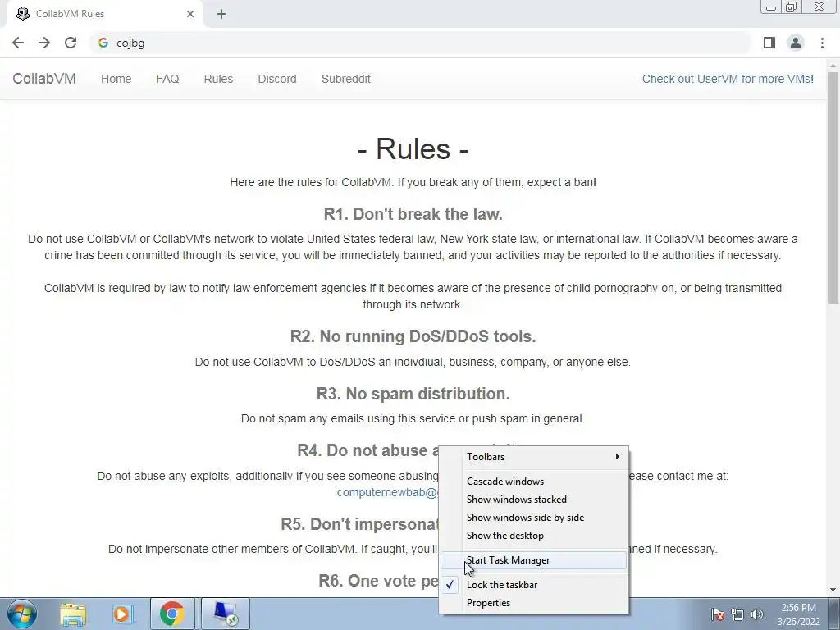Open the volume speaker tray icon
The width and height of the screenshot is (840, 630).
(757, 614)
